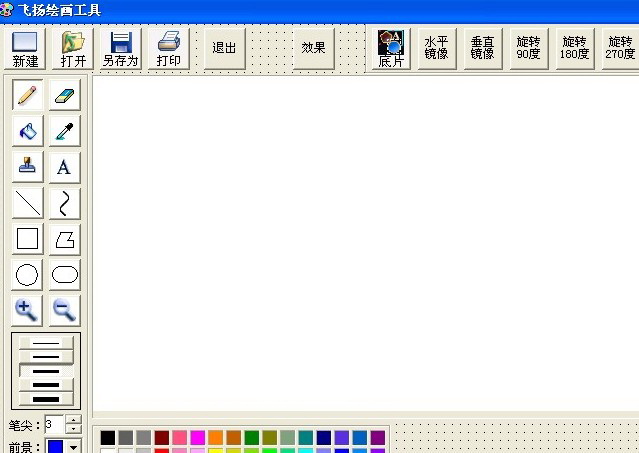Pick the dark gray palette swatch
The height and width of the screenshot is (453, 639).
pyautogui.click(x=126, y=438)
